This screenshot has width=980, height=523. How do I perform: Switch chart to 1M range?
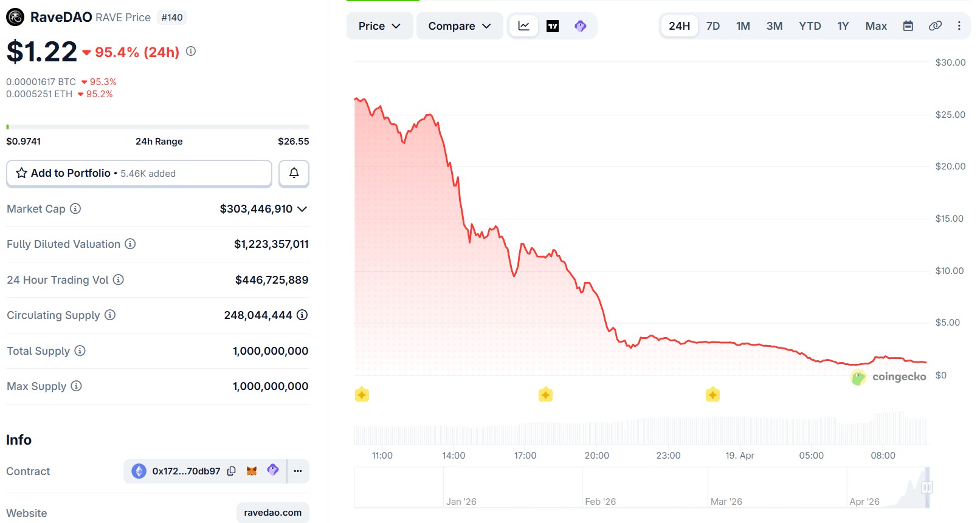(x=743, y=26)
